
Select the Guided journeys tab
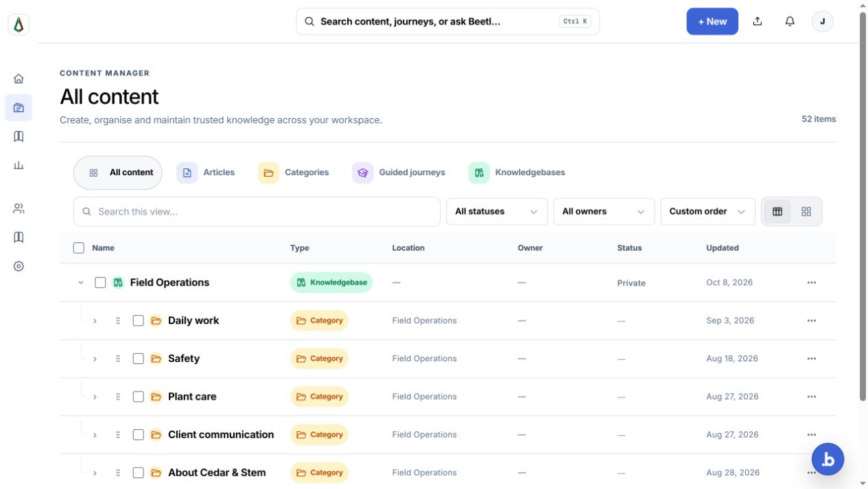coord(399,172)
